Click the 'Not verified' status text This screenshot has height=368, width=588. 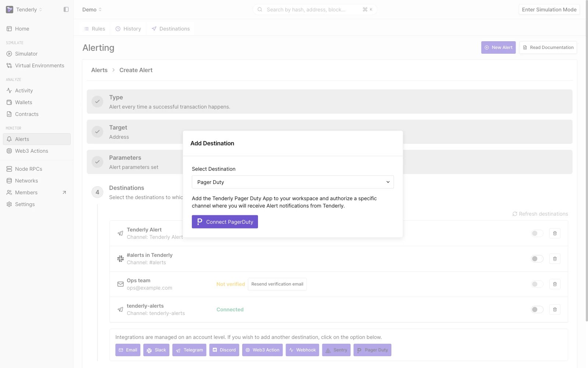pyautogui.click(x=230, y=284)
